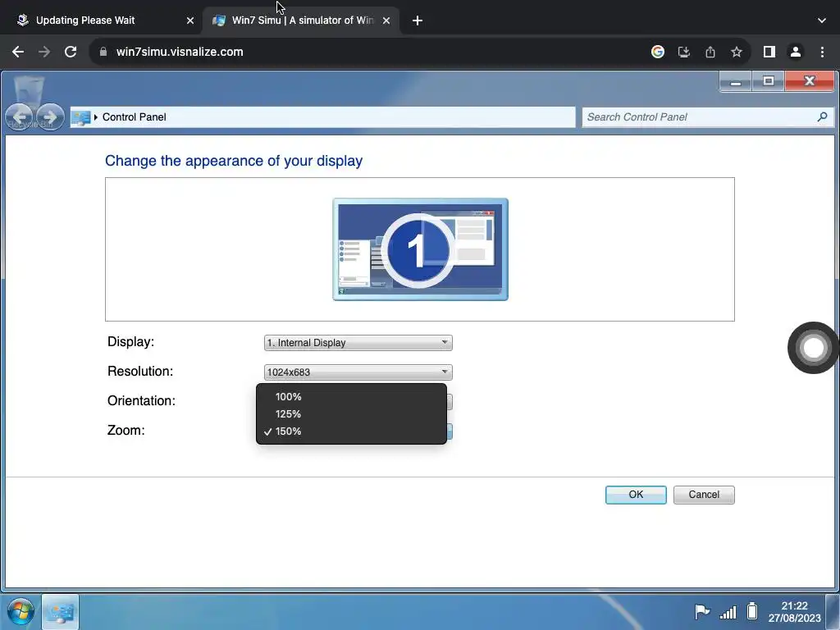
Task: Click the install app icon in toolbar
Action: [683, 52]
